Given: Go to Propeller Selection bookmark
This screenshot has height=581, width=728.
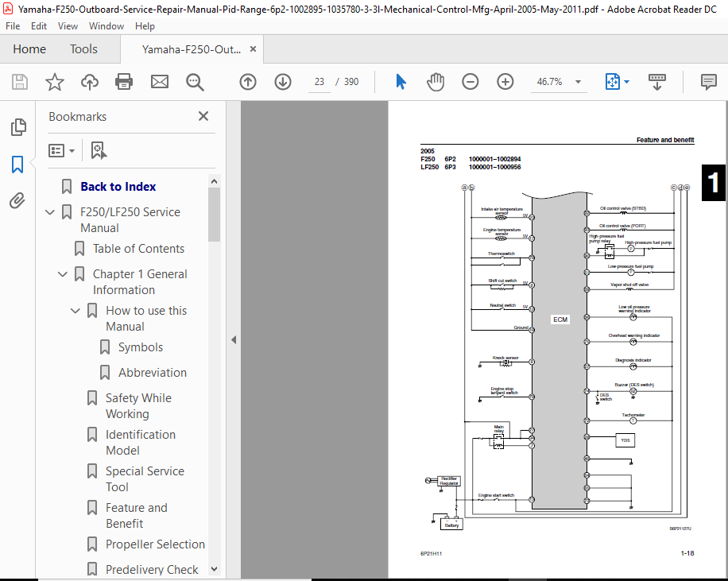Looking at the screenshot, I should pyautogui.click(x=155, y=544).
